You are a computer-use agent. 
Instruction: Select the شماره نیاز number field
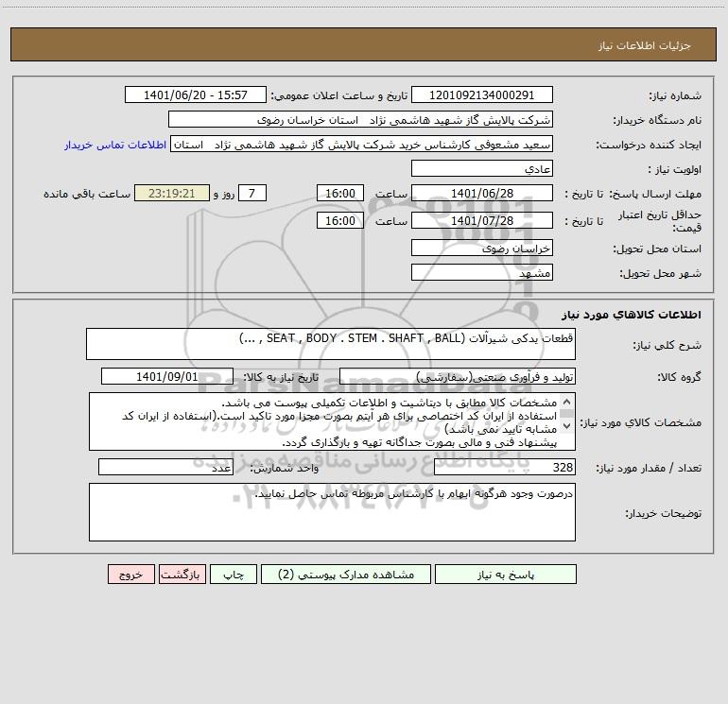pyautogui.click(x=481, y=95)
